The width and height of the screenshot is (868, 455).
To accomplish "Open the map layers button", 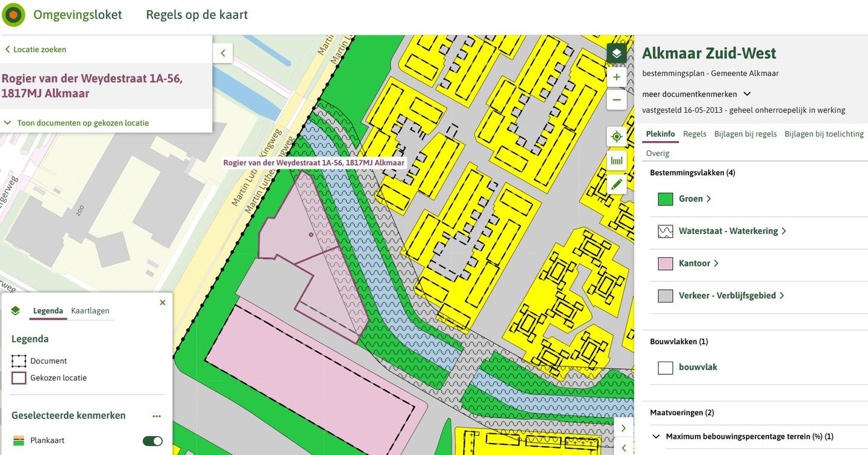I will click(616, 54).
